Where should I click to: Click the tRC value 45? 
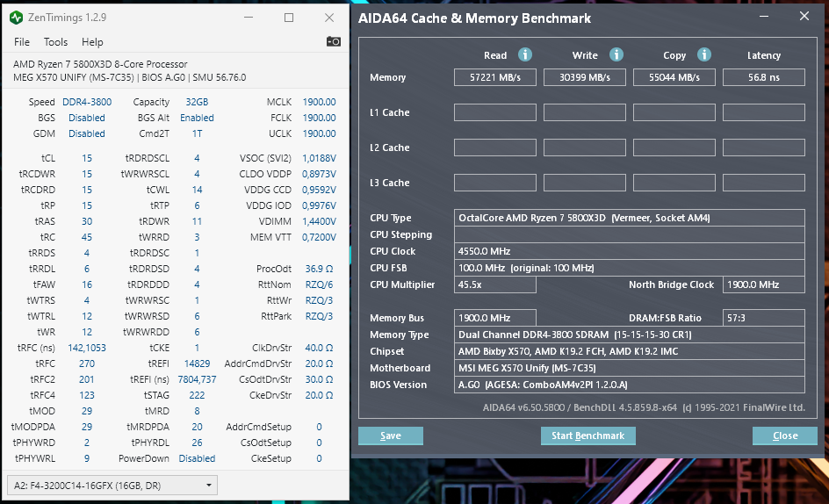point(87,237)
